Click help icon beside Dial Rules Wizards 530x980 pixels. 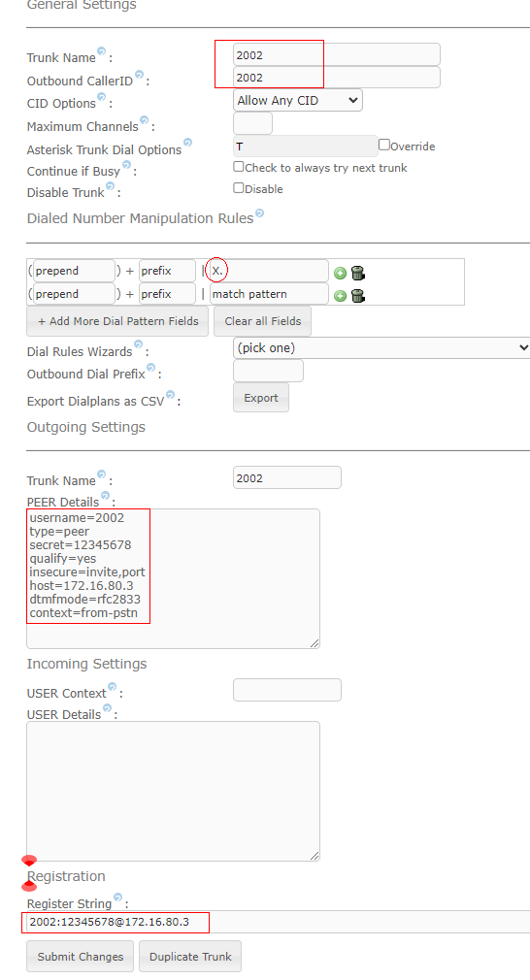click(138, 345)
